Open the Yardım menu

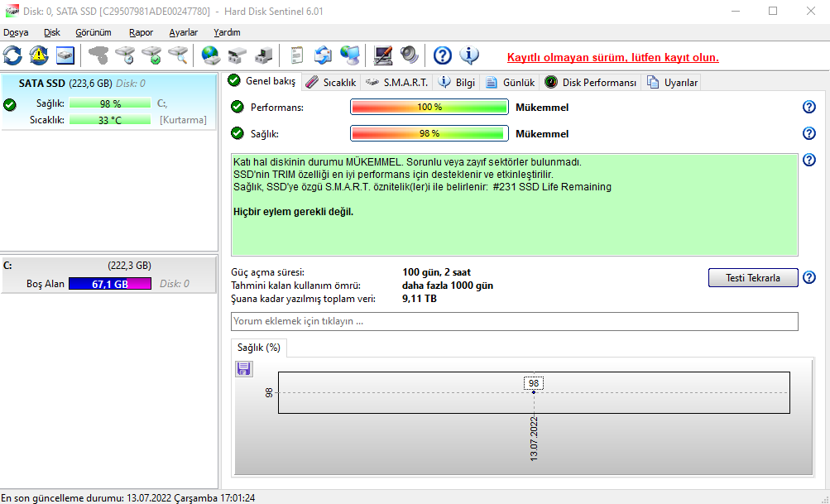(227, 32)
